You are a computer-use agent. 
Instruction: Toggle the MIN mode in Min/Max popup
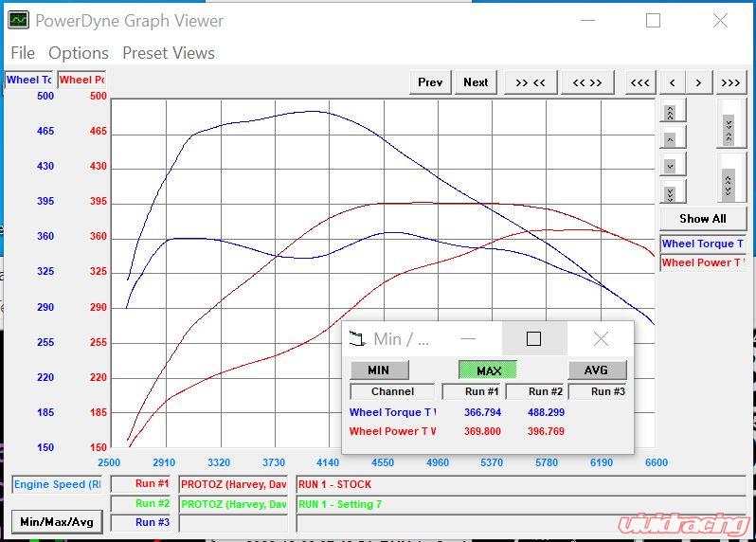coord(379,370)
